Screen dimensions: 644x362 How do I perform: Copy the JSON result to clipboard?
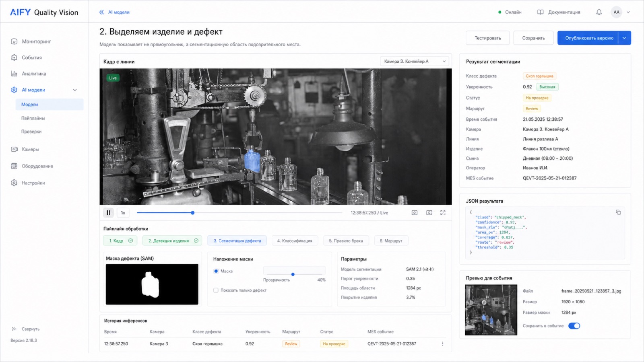point(618,212)
